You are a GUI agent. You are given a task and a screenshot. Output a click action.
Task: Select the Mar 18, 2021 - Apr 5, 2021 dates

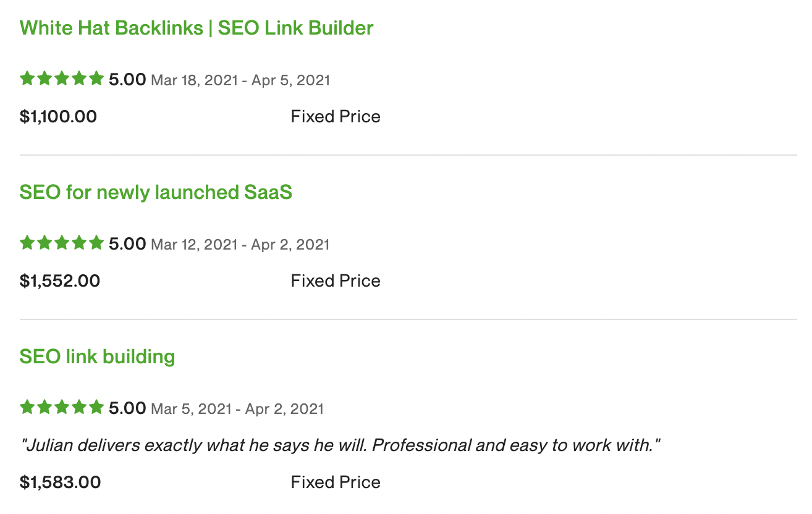[240, 80]
